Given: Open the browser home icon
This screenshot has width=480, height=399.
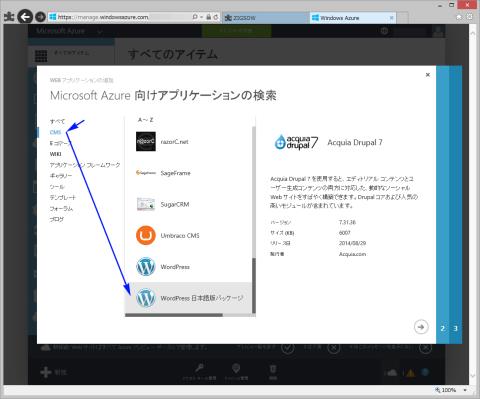Looking at the screenshot, I should pos(459,17).
